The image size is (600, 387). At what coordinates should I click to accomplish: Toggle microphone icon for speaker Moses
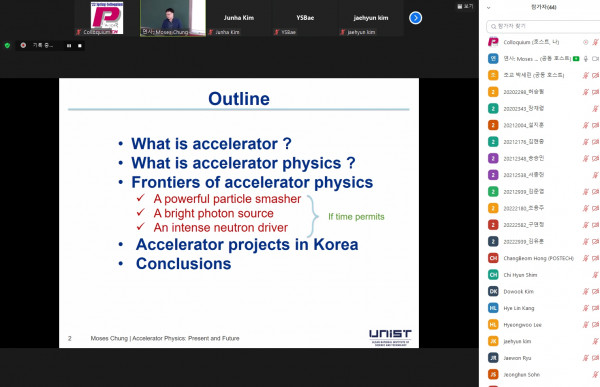click(x=586, y=59)
